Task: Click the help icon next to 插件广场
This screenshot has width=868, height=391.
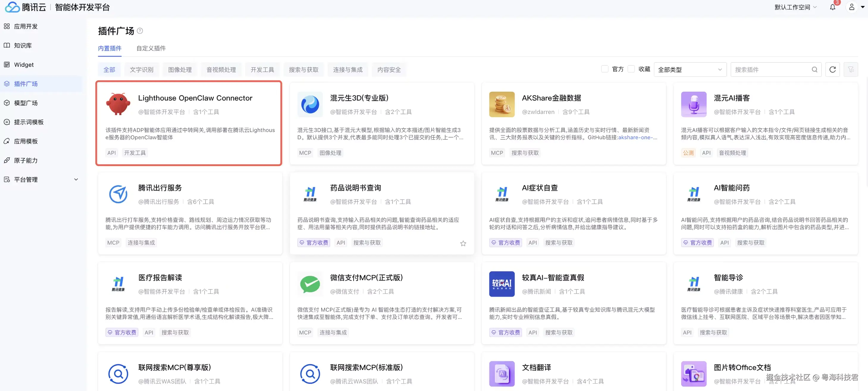Action: click(140, 31)
